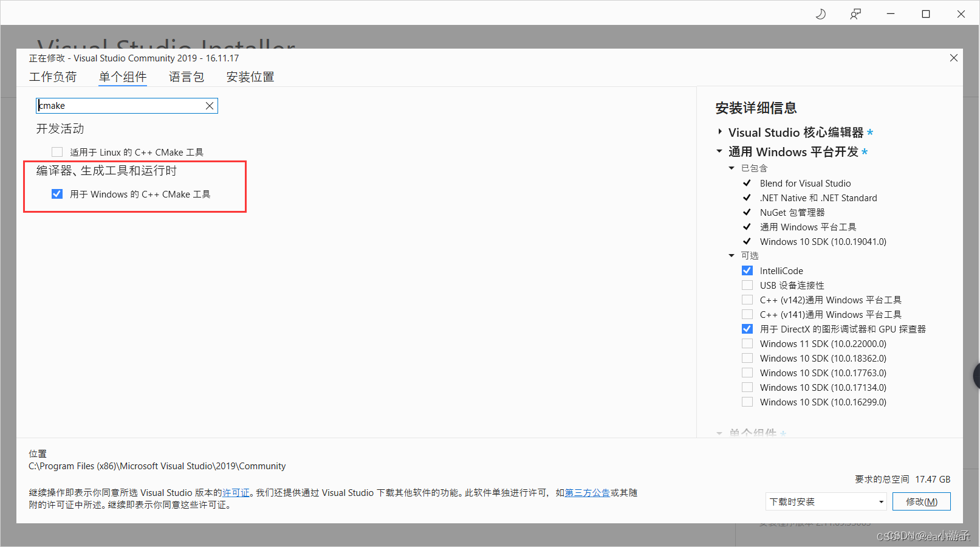Select Windows 10 SDK (10.0.16299.0) checkbox
980x547 pixels.
point(747,402)
